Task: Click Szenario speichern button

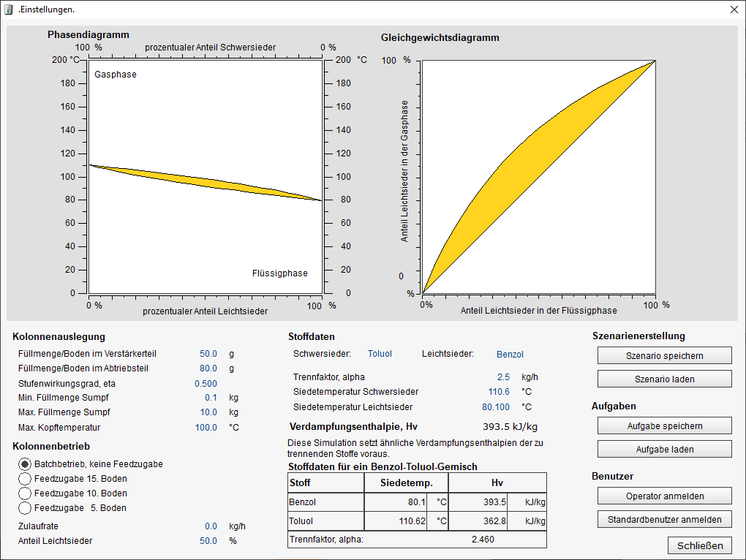Action: click(x=665, y=355)
